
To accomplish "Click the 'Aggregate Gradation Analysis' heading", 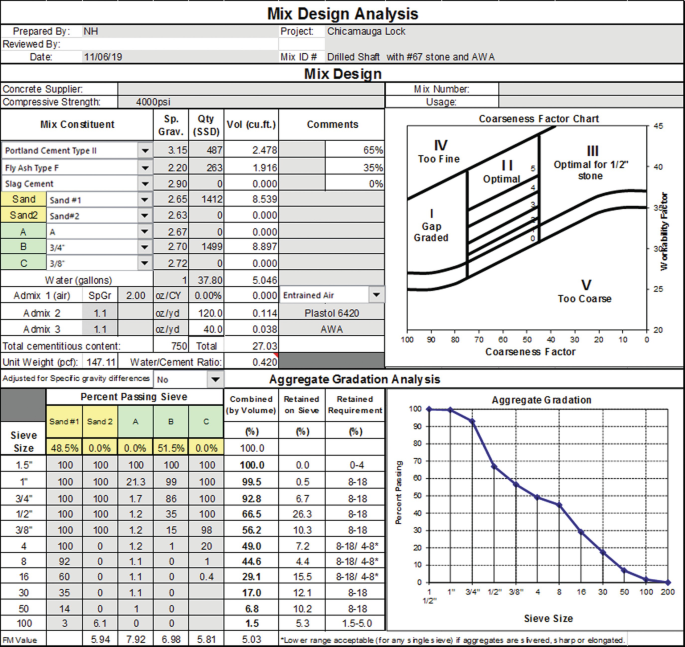I will tap(354, 379).
